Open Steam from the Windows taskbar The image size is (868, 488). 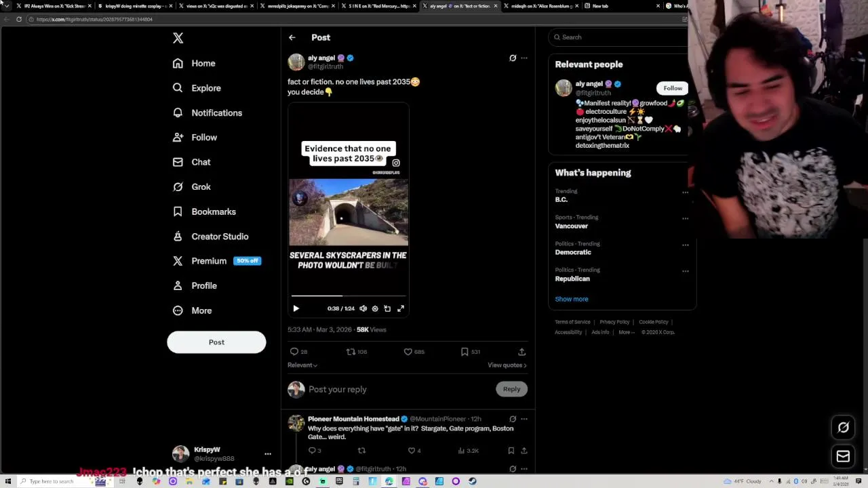click(472, 481)
